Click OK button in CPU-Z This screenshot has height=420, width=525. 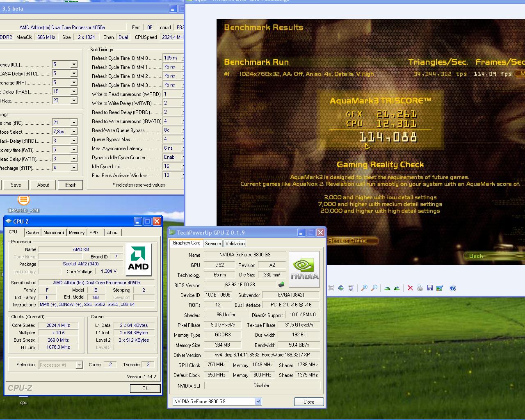(x=145, y=388)
